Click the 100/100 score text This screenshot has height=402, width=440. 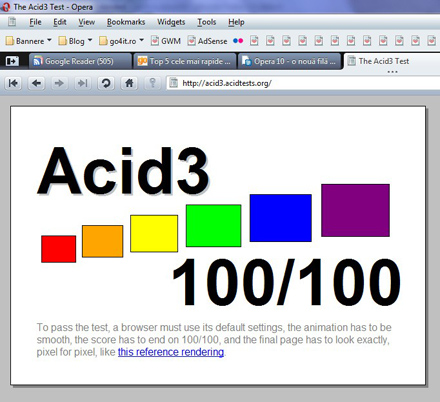[286, 282]
